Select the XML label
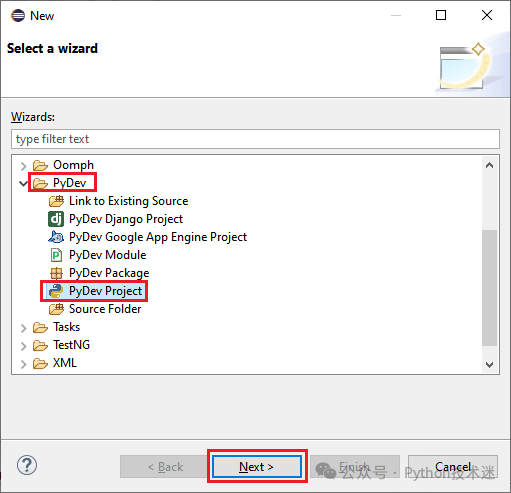This screenshot has height=493, width=511. pos(65,363)
